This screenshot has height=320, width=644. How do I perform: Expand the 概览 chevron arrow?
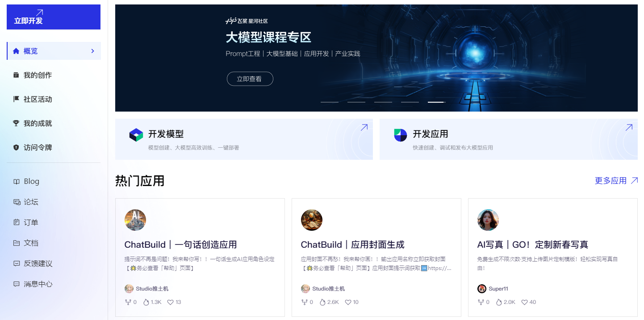point(93,51)
